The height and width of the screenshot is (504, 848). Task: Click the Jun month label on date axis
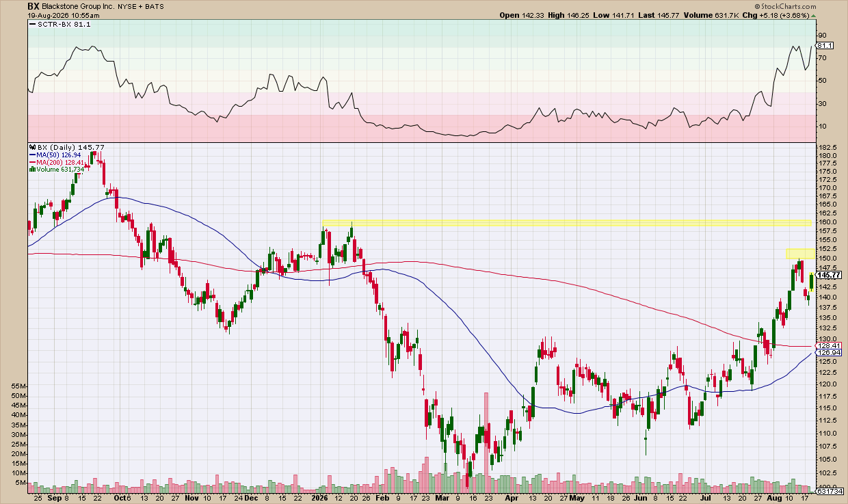coord(641,499)
